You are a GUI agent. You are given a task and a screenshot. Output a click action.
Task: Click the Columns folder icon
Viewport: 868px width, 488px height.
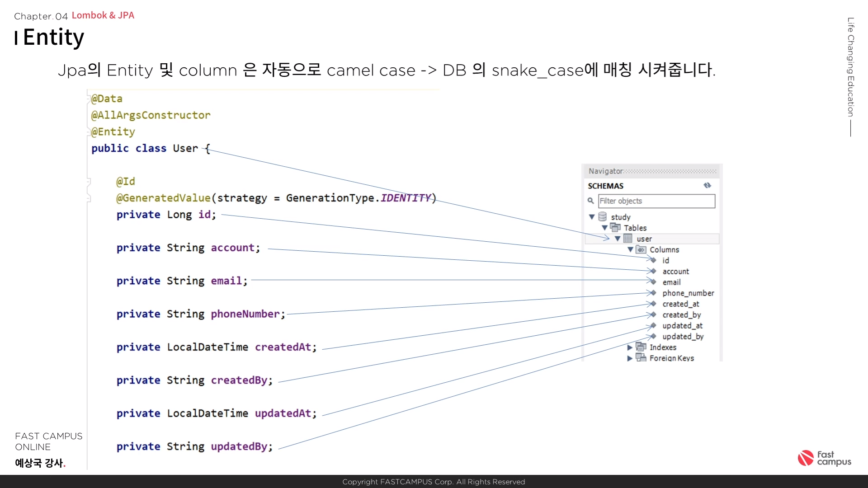pyautogui.click(x=641, y=249)
